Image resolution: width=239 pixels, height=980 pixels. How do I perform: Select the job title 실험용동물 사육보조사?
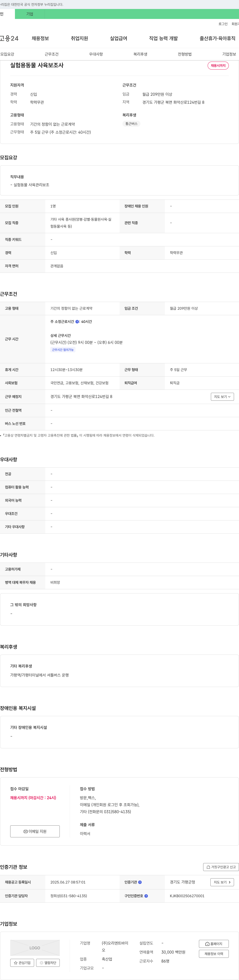tap(37, 65)
